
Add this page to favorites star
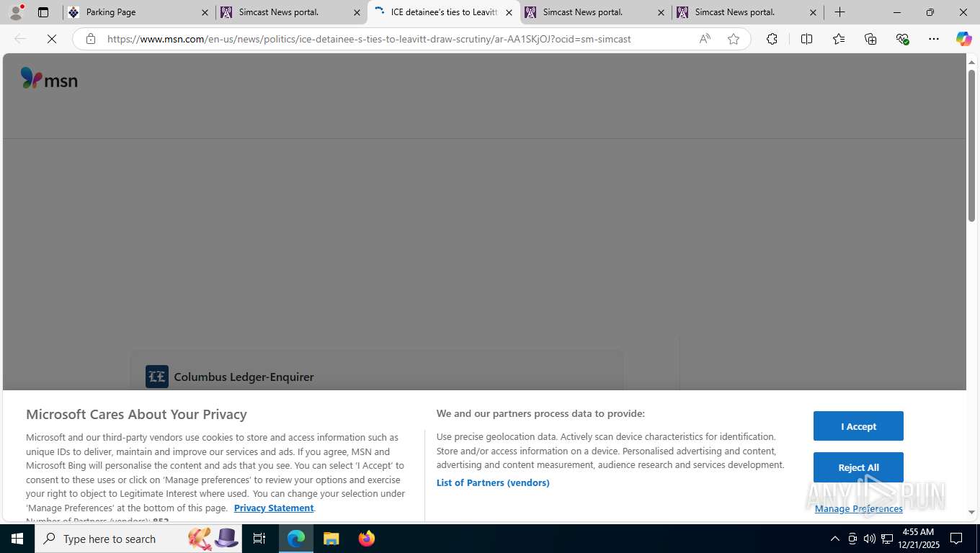click(734, 39)
